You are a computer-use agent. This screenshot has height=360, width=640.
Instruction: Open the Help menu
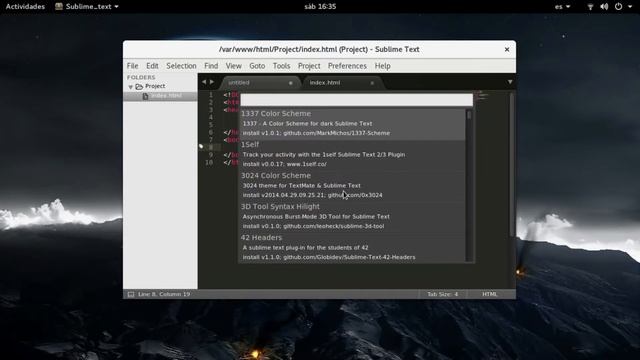coord(382,66)
